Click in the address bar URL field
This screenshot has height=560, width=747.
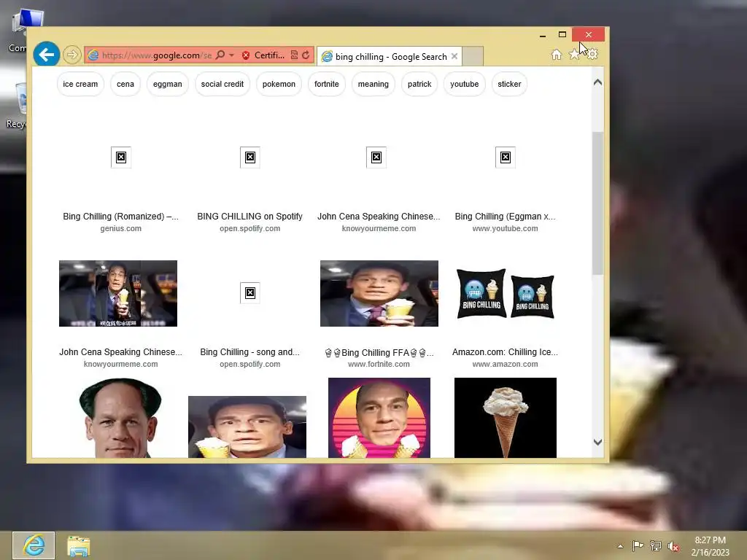[x=157, y=55]
